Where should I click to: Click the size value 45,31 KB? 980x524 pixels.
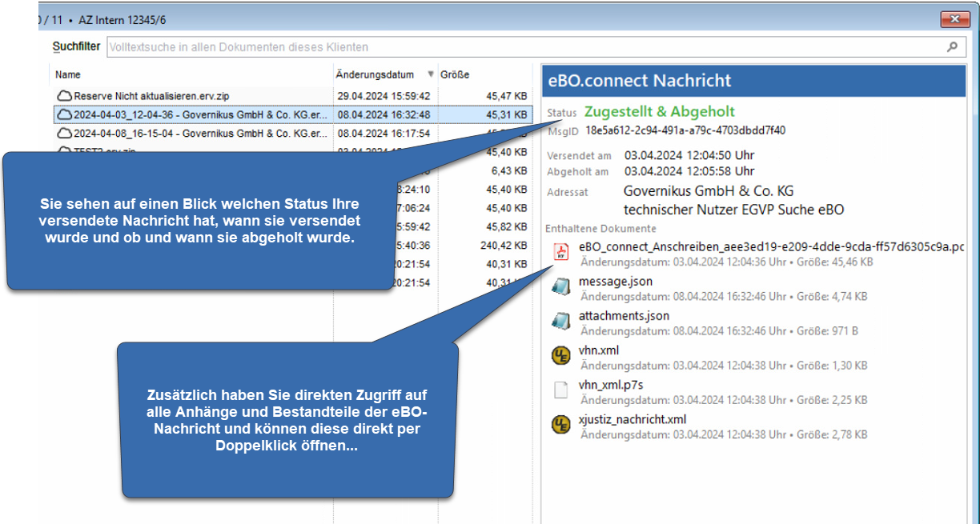506,115
